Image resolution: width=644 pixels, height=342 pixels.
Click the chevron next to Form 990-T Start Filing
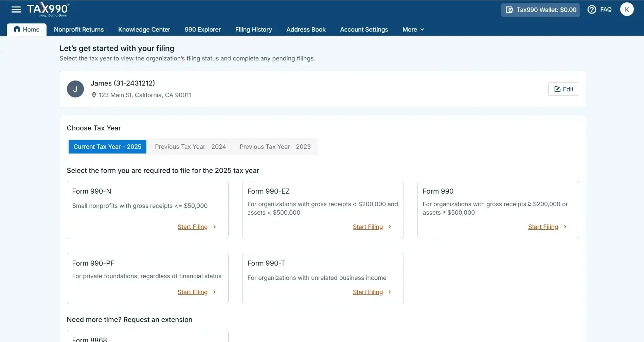[390, 292]
